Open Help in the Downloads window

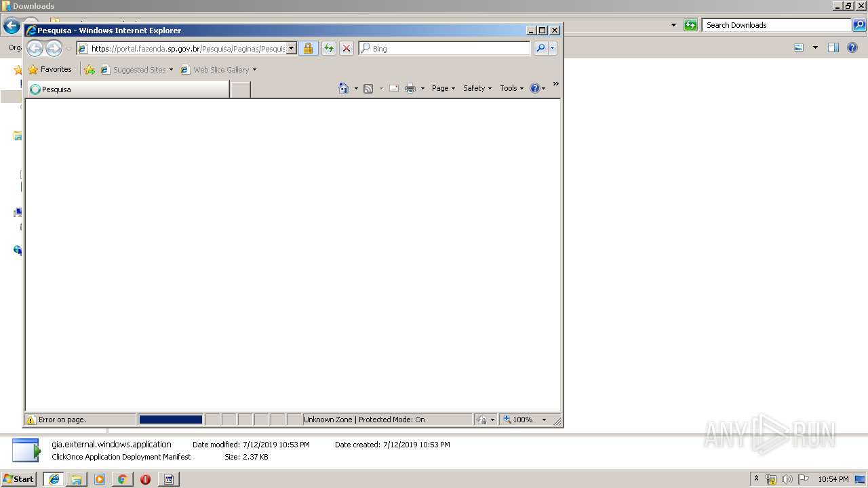[852, 47]
